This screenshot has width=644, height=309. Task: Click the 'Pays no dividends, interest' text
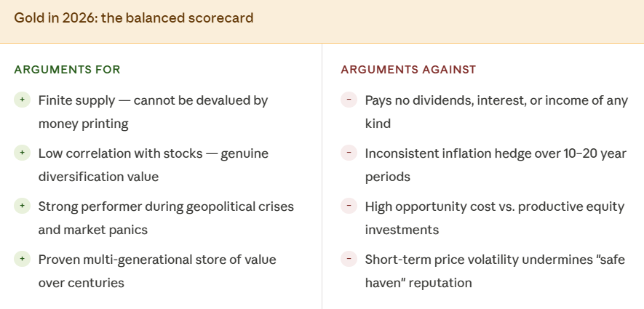[445, 100]
